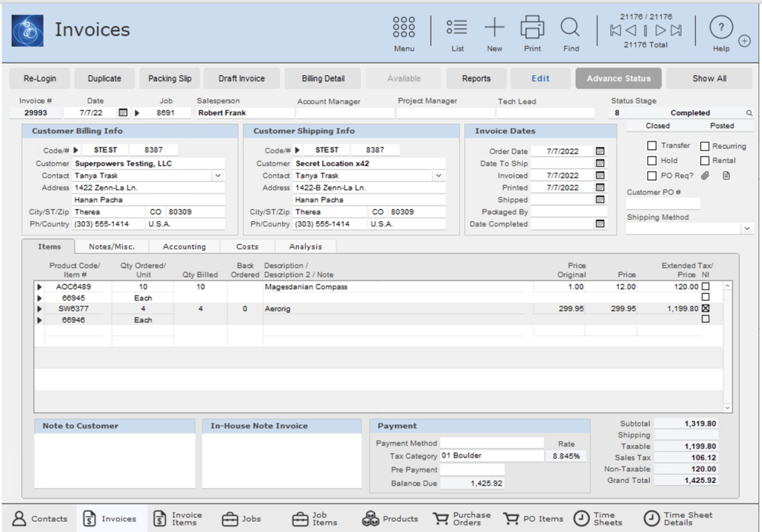
Task: Open the Find magnifier icon
Action: pos(571,28)
